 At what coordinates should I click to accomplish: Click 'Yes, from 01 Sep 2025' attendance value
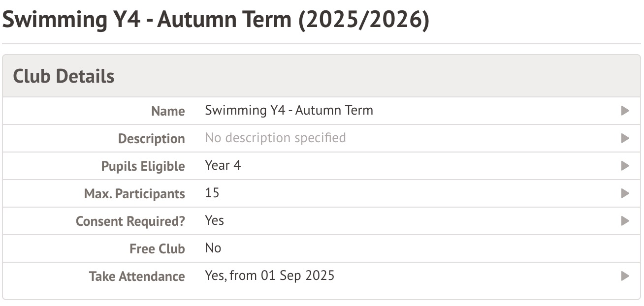pyautogui.click(x=269, y=275)
